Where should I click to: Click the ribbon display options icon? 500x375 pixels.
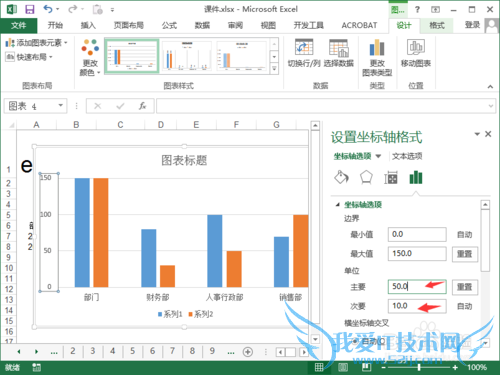click(435, 9)
